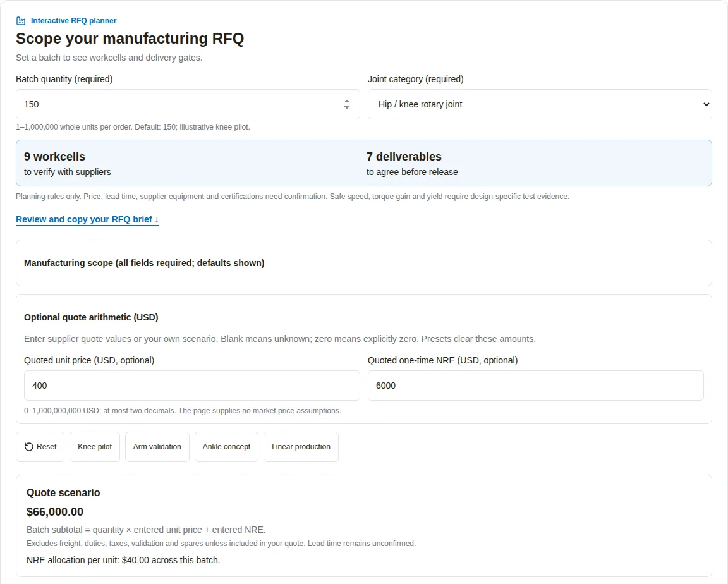Apply the Arm validation preset
Viewport: 728px width, 584px height.
point(157,447)
